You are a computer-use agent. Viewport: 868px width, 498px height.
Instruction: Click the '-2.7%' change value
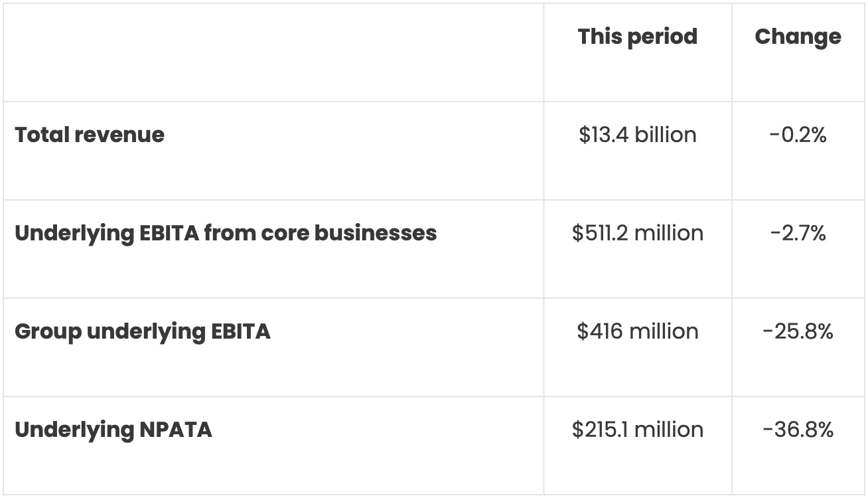click(x=798, y=233)
